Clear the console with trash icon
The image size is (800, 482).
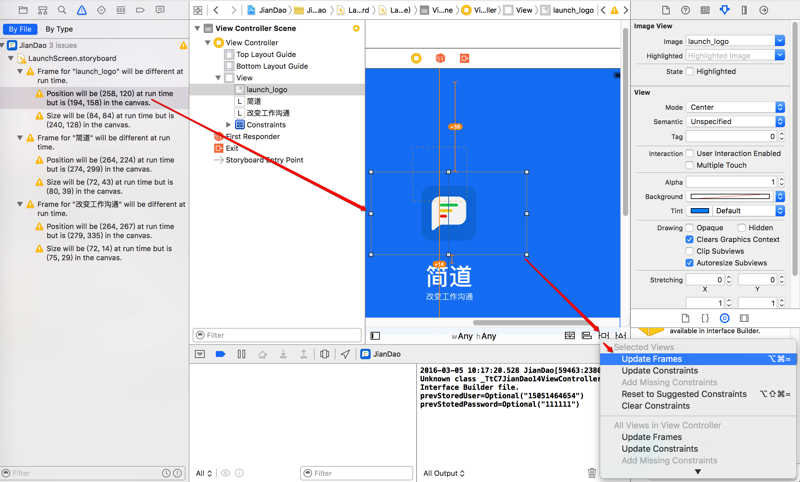click(591, 473)
